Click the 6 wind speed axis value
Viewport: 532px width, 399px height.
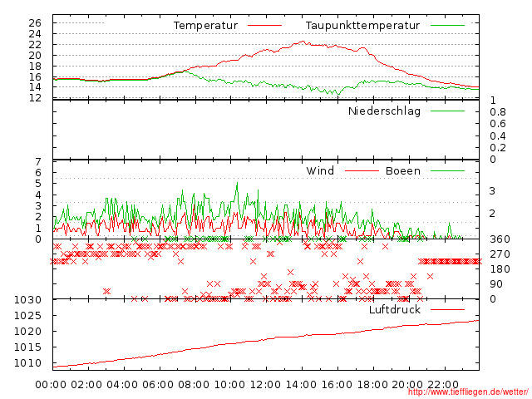click(x=38, y=173)
